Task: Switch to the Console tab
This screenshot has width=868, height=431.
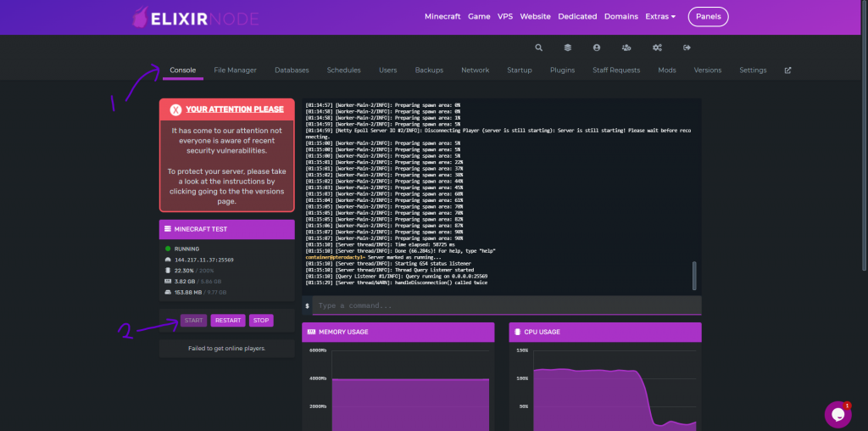Action: 183,70
